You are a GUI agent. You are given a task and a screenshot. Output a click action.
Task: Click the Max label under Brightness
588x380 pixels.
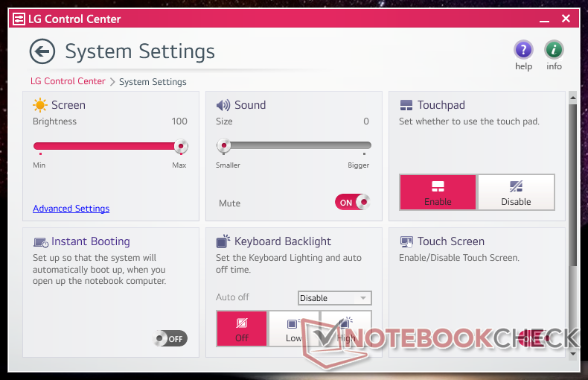179,165
